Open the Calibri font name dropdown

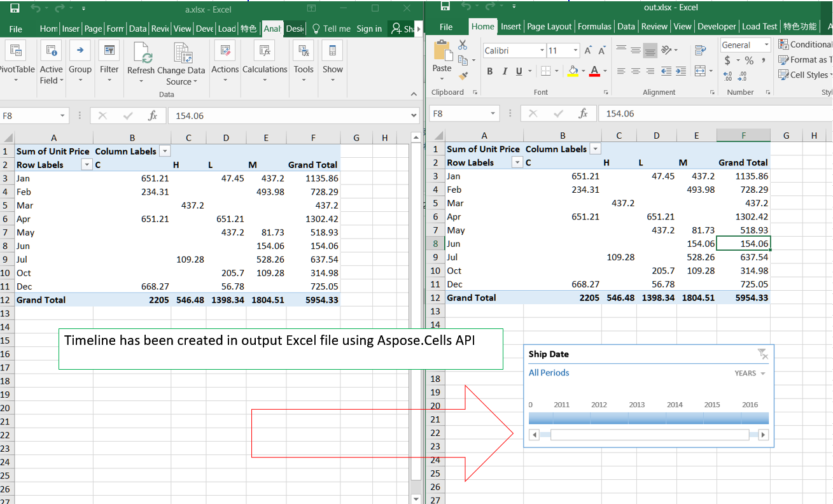point(542,50)
